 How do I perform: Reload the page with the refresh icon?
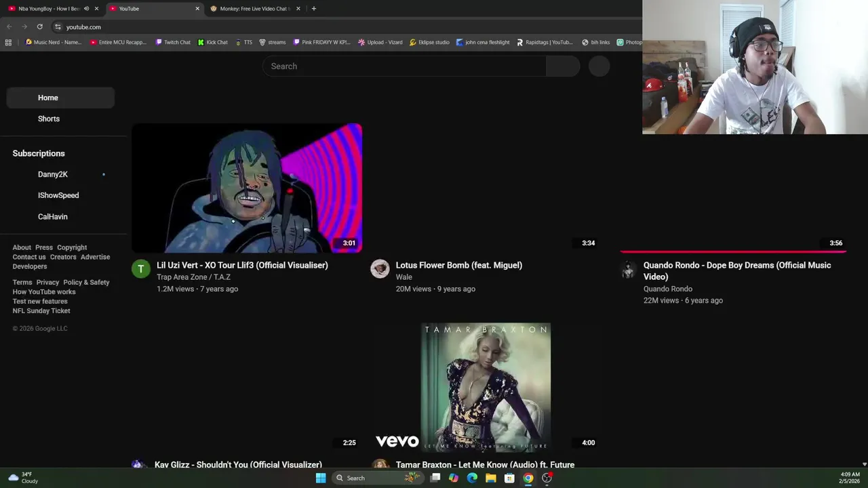point(40,26)
